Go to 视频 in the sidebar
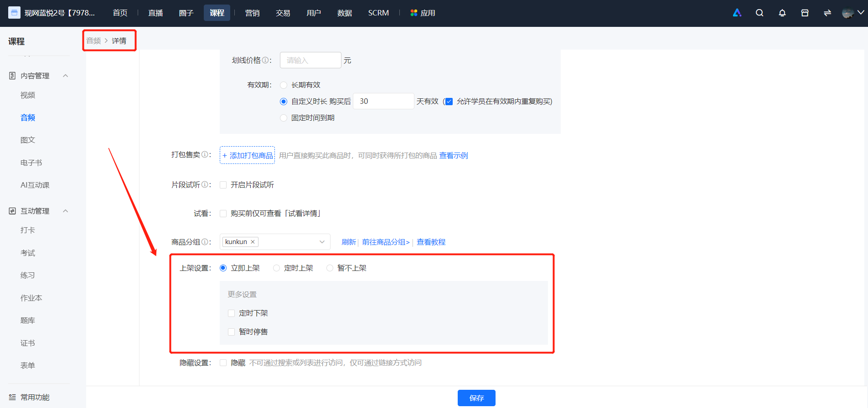This screenshot has width=868, height=408. tap(28, 95)
